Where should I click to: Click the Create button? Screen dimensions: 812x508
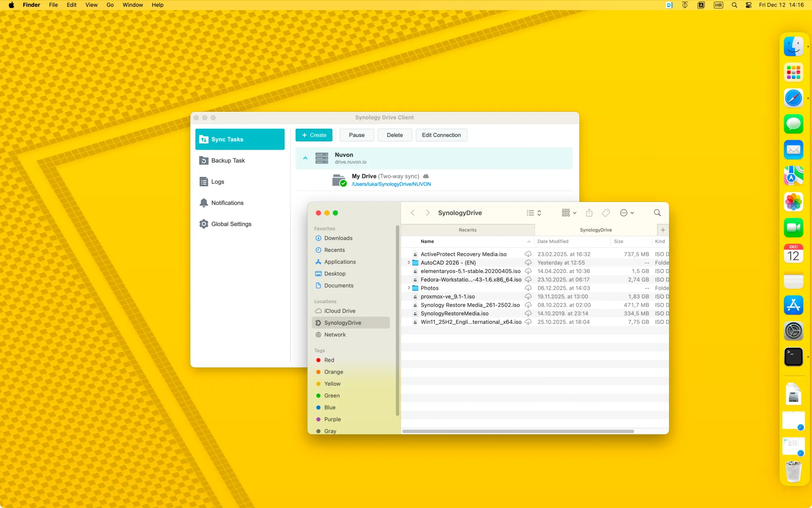314,135
